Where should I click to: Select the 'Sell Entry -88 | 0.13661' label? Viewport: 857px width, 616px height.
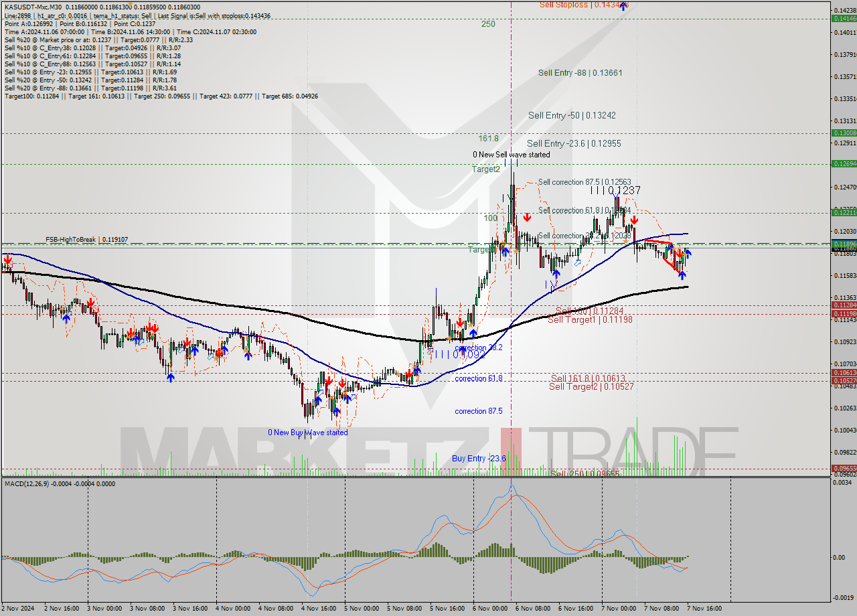[x=580, y=72]
